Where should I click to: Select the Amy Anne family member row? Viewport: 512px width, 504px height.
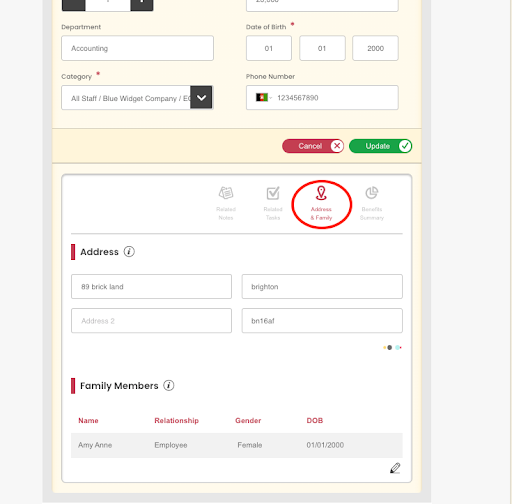(x=237, y=445)
